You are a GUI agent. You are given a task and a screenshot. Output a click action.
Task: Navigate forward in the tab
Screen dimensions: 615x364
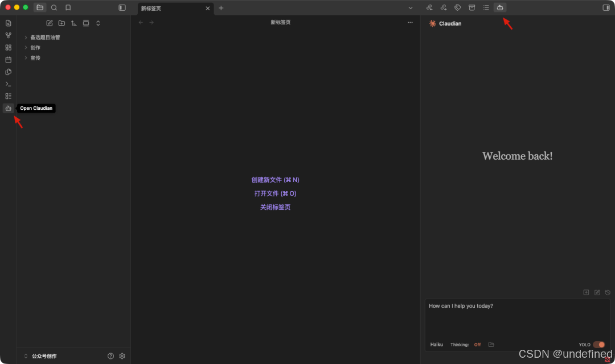click(x=151, y=22)
